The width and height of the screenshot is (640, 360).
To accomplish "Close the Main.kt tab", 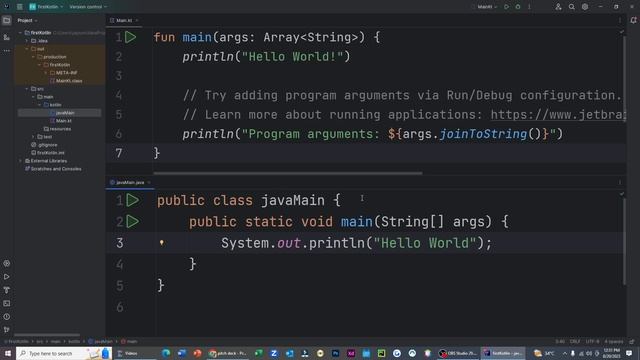I will [137, 20].
